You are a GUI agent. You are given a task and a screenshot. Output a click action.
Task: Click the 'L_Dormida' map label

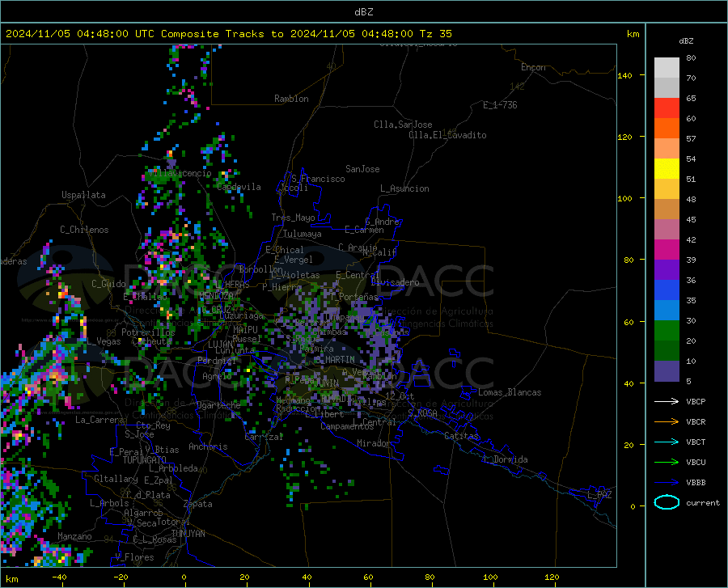[x=505, y=459]
